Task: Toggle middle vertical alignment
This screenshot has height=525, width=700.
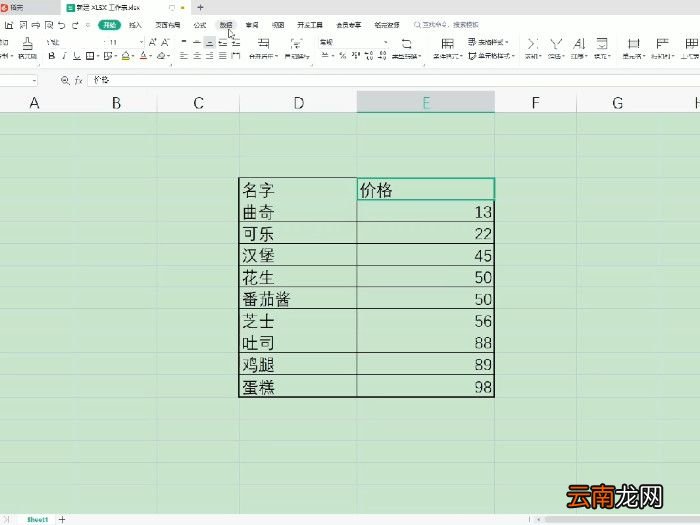Action: [x=197, y=42]
